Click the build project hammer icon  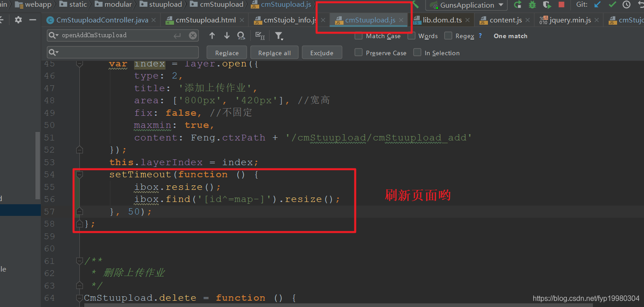pos(416,4)
